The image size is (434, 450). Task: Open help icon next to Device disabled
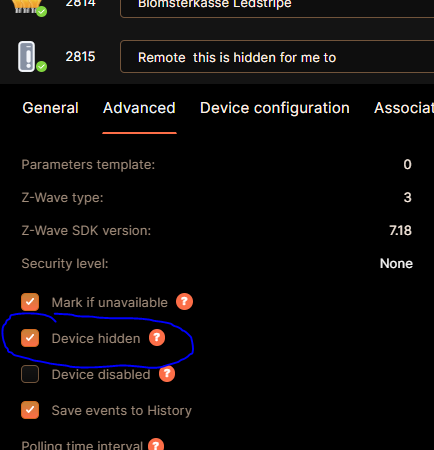click(167, 374)
